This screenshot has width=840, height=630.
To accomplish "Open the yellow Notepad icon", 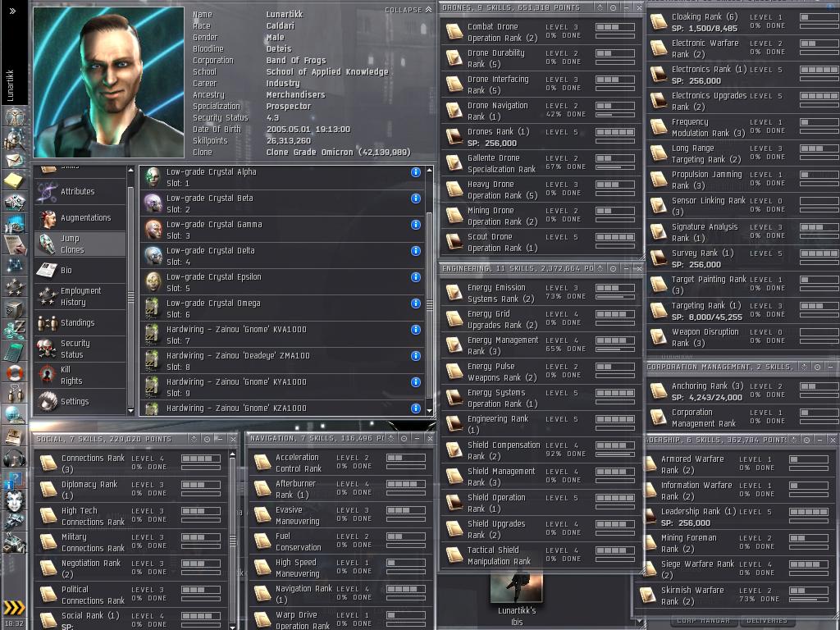I will pos(14,180).
